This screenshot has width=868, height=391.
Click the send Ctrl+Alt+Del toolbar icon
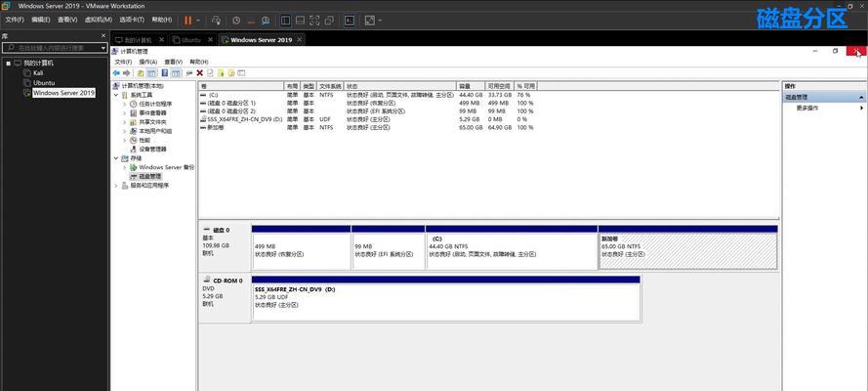(x=216, y=20)
